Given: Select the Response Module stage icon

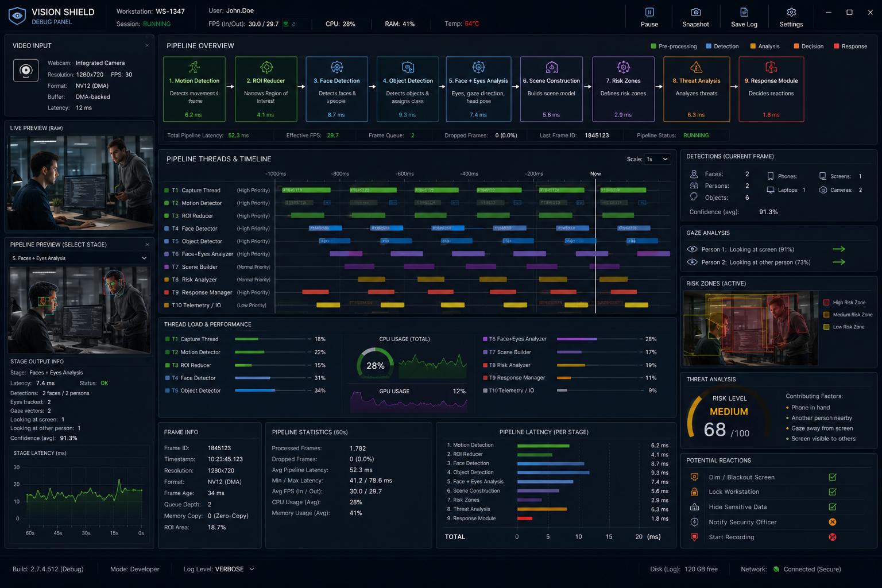Looking at the screenshot, I should 771,67.
